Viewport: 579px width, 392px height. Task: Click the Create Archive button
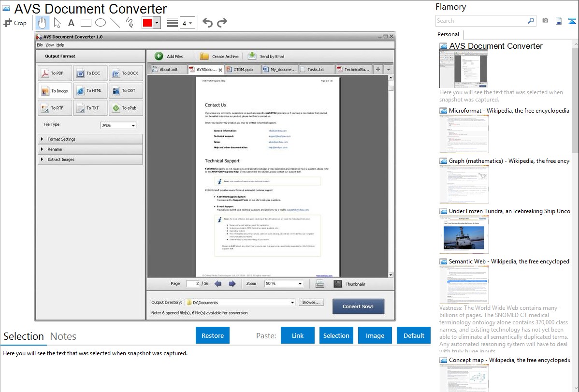click(219, 56)
